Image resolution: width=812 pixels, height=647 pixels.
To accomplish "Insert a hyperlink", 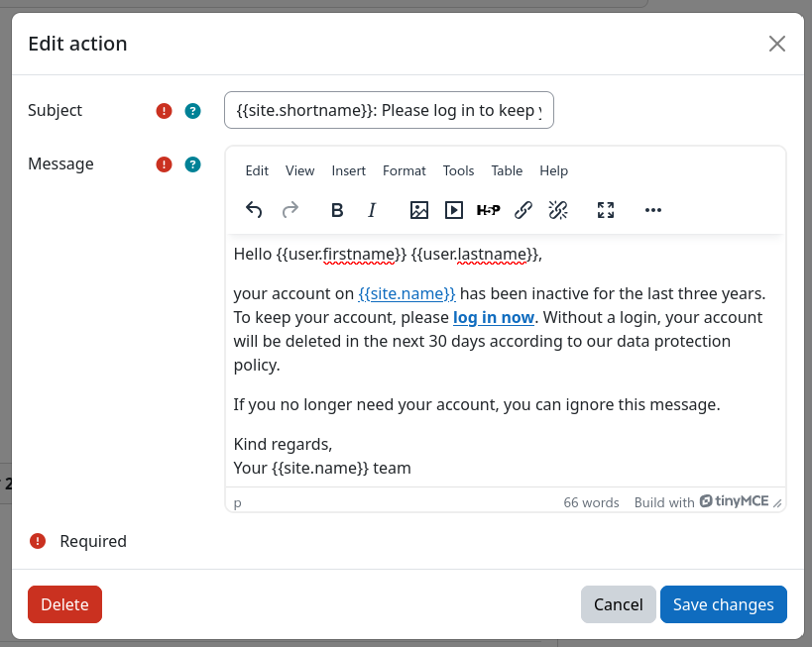I will click(522, 210).
